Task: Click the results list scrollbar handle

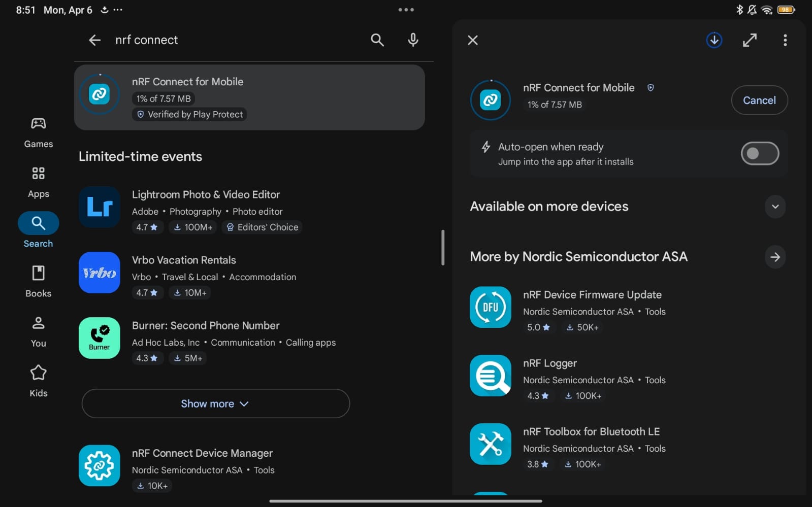Action: [443, 248]
